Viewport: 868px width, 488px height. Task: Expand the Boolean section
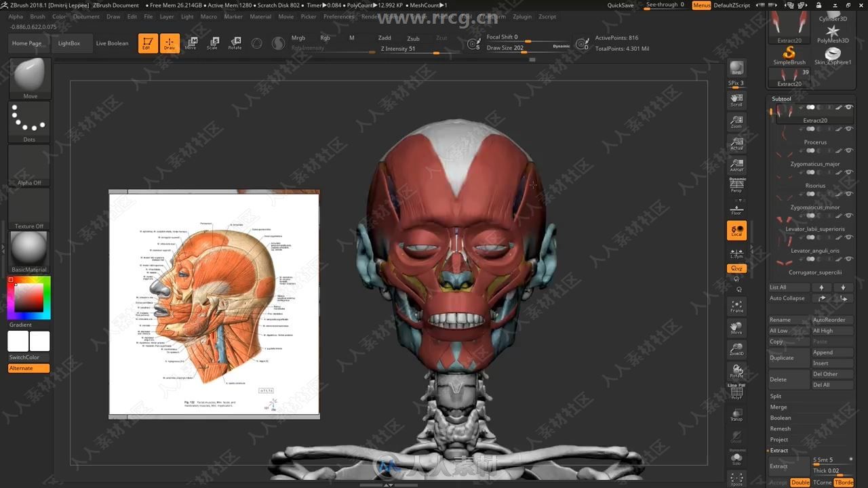point(781,418)
